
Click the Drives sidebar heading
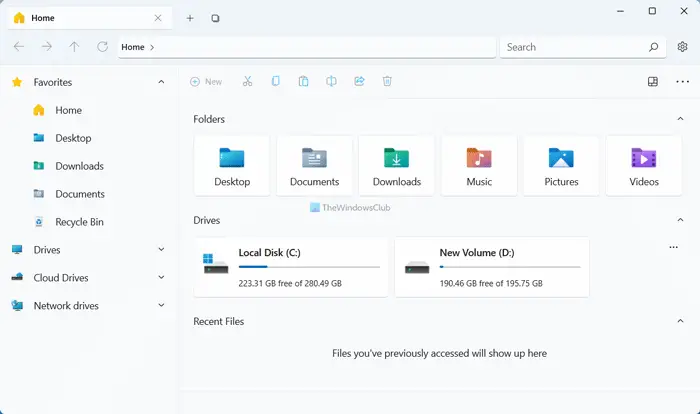click(x=47, y=250)
